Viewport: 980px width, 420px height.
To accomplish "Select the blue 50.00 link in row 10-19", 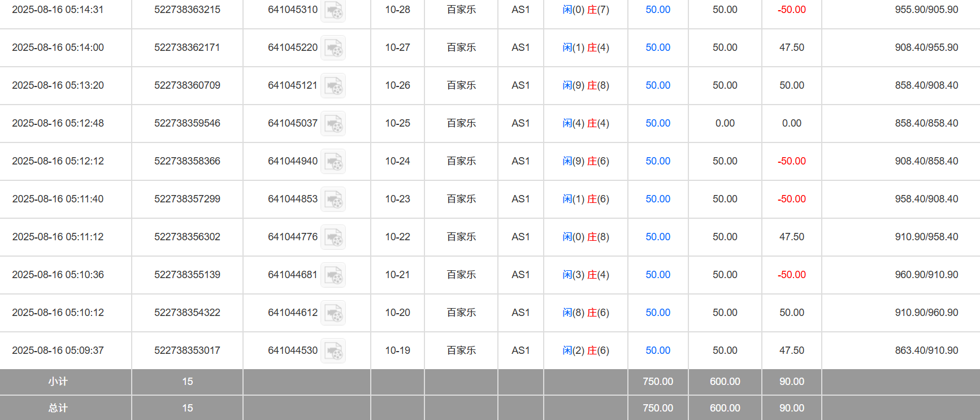I will click(x=658, y=350).
